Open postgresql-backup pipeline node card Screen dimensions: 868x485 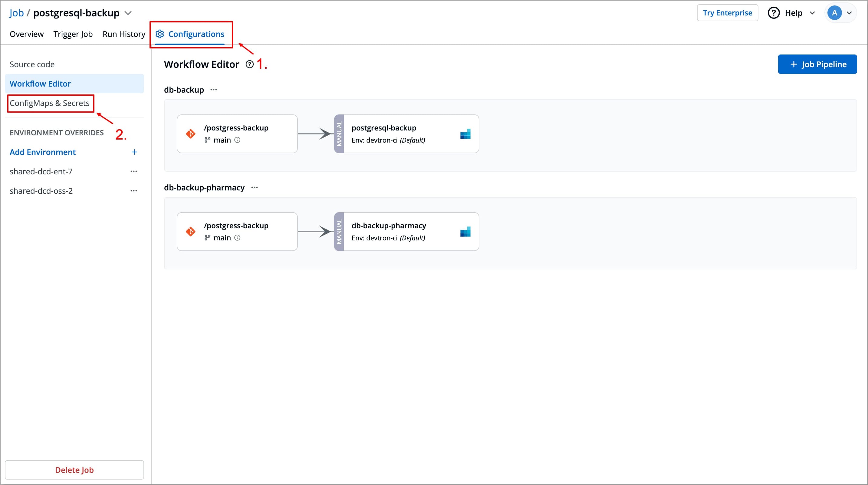(406, 134)
